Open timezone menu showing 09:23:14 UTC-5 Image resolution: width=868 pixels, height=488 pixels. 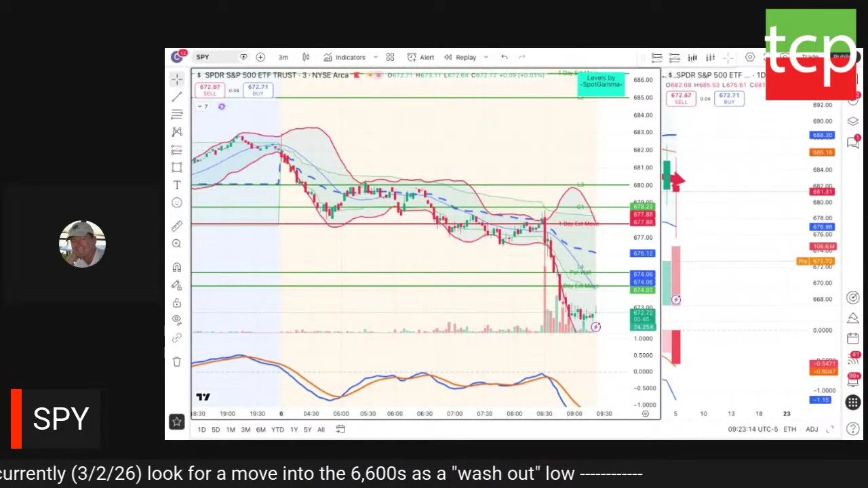coord(752,429)
